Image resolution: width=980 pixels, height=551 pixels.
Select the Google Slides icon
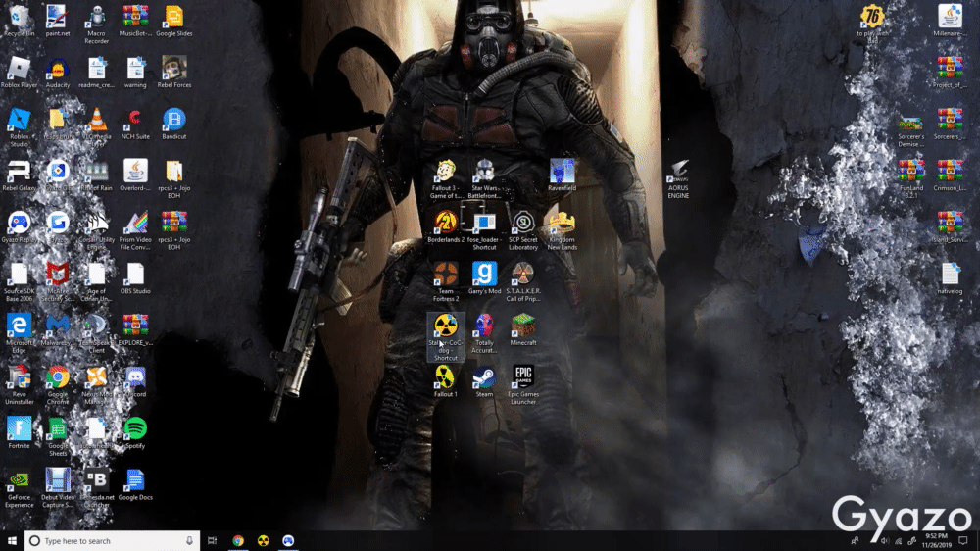coord(173,21)
